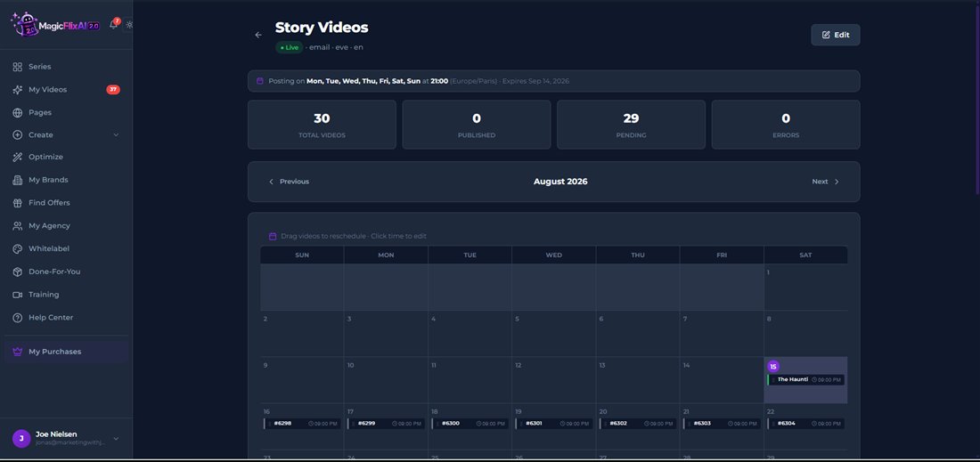Click the Pages globe icon
This screenshot has height=462, width=980.
18,112
